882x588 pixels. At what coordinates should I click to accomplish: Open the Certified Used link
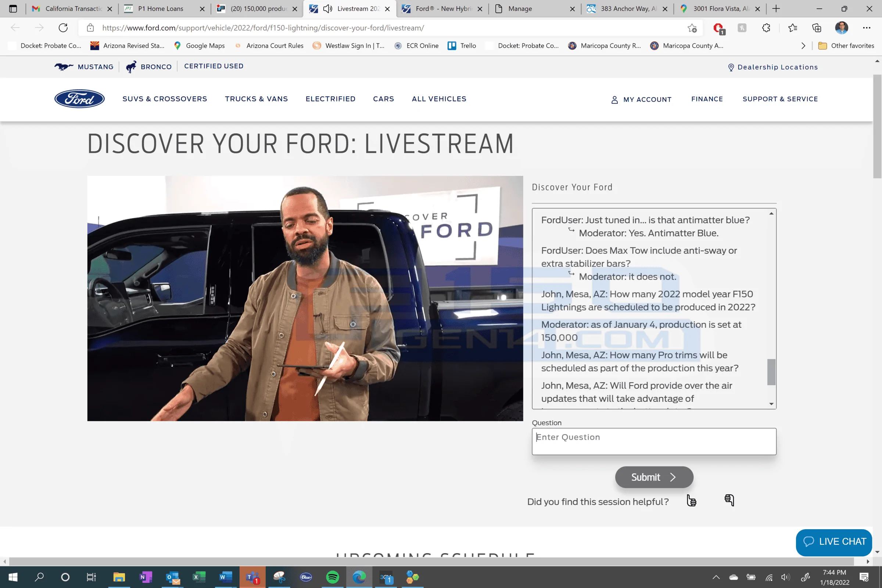point(214,66)
